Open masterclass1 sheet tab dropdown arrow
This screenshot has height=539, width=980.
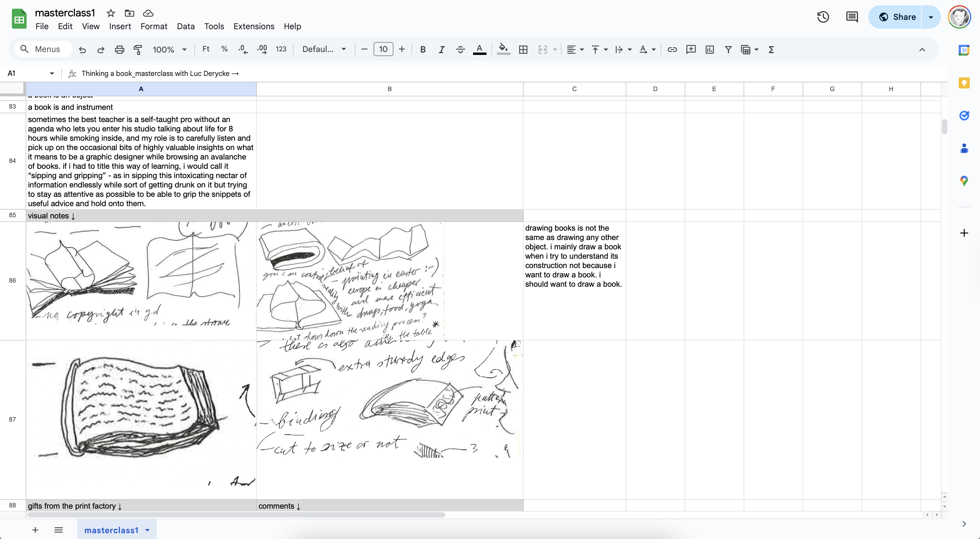(x=148, y=530)
